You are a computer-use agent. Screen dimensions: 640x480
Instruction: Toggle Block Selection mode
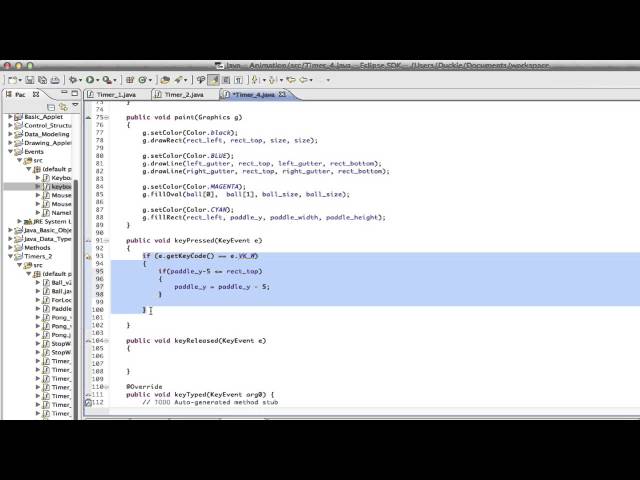(x=226, y=80)
